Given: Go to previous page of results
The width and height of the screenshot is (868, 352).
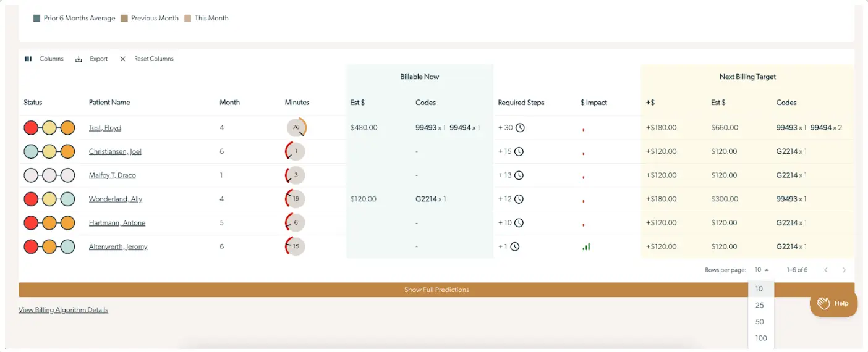Looking at the screenshot, I should click(x=825, y=270).
